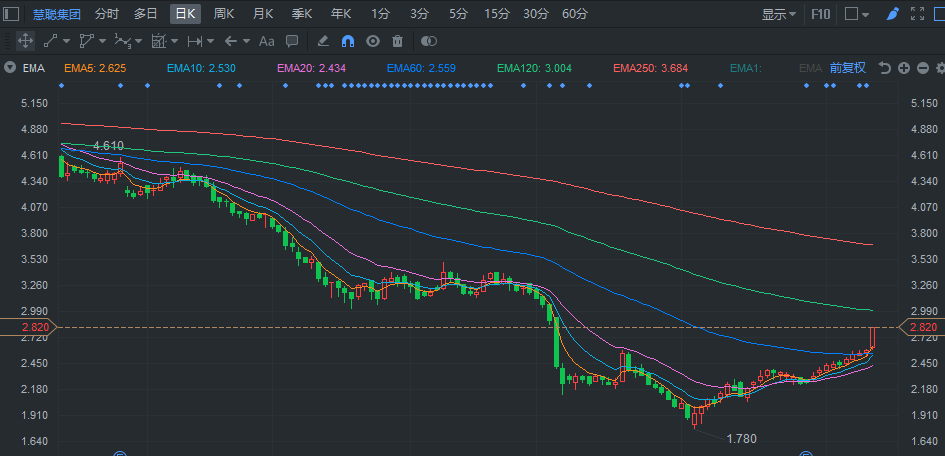Select the eraser tool
Viewport: 945px width, 456px height.
pyautogui.click(x=323, y=41)
